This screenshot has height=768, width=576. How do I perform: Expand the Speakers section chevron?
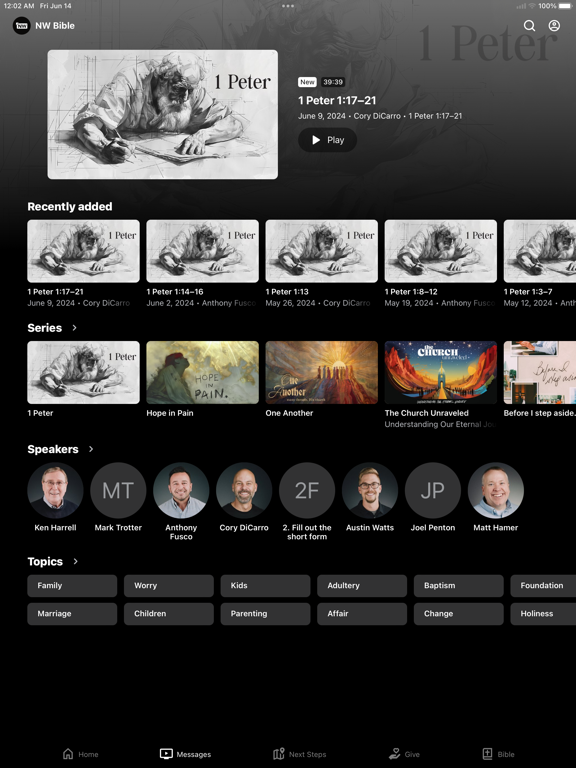[91, 449]
